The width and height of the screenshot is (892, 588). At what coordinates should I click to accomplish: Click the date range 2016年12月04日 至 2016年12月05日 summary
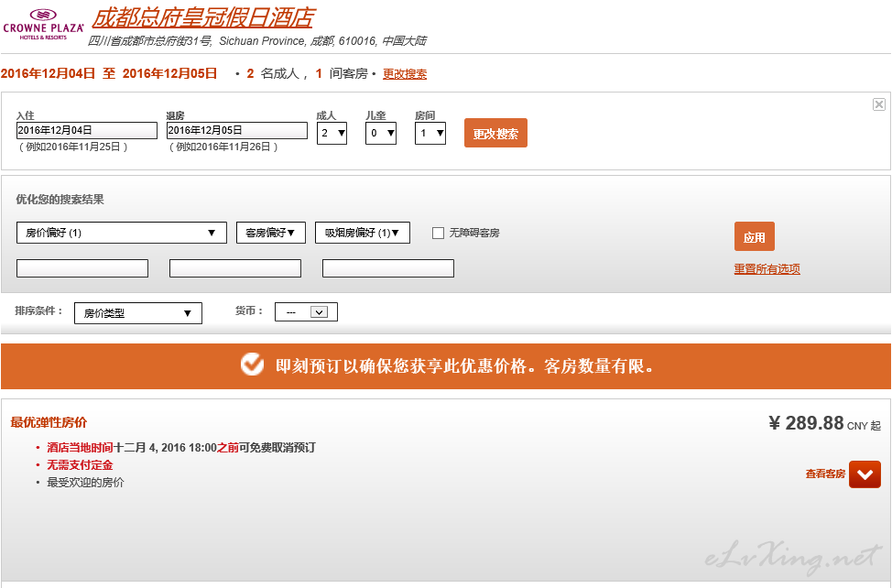click(109, 73)
